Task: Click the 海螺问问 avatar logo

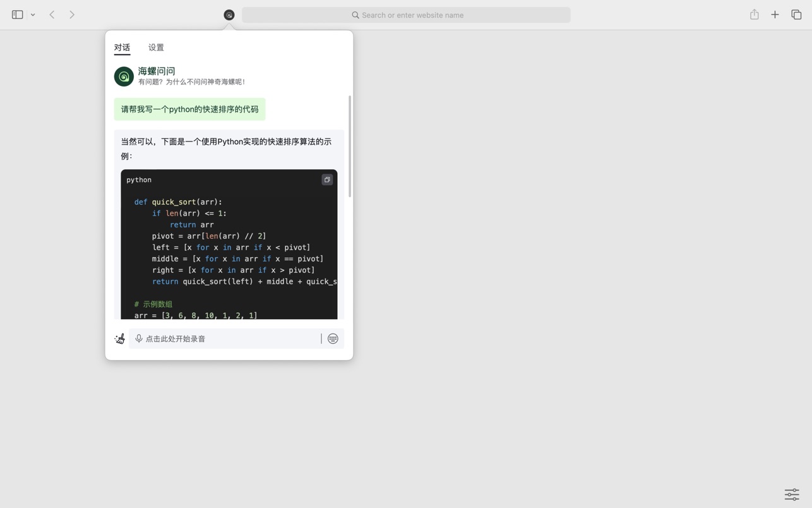Action: [124, 76]
